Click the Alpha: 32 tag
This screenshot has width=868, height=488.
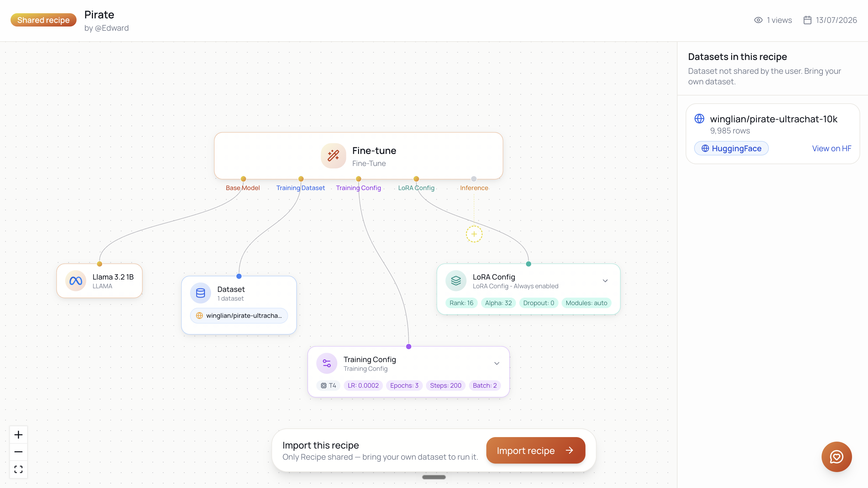pos(498,303)
